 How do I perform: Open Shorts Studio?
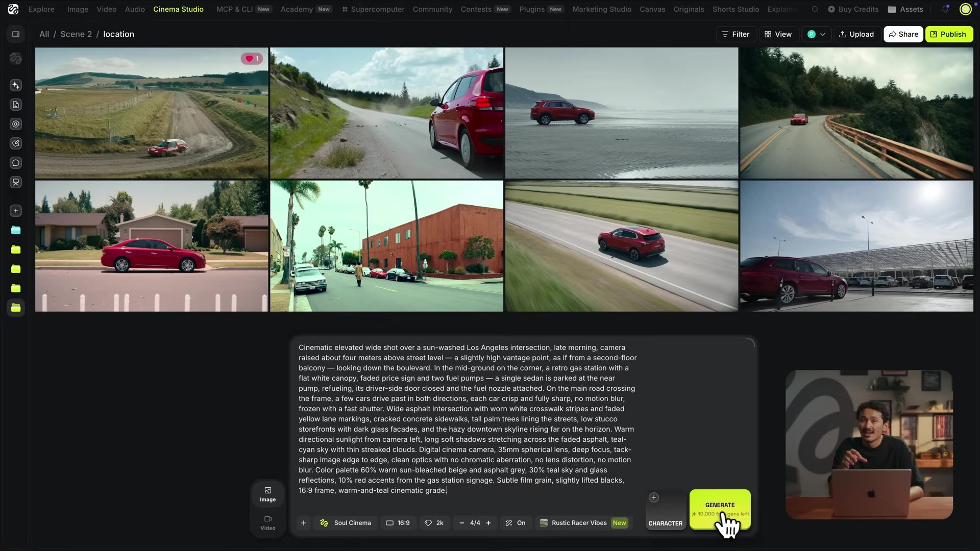point(736,9)
